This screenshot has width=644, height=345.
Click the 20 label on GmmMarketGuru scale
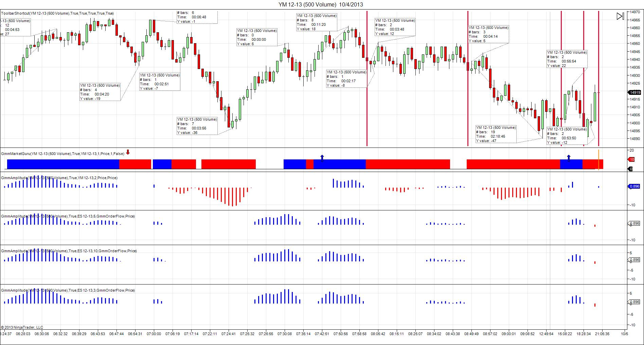pyautogui.click(x=632, y=150)
